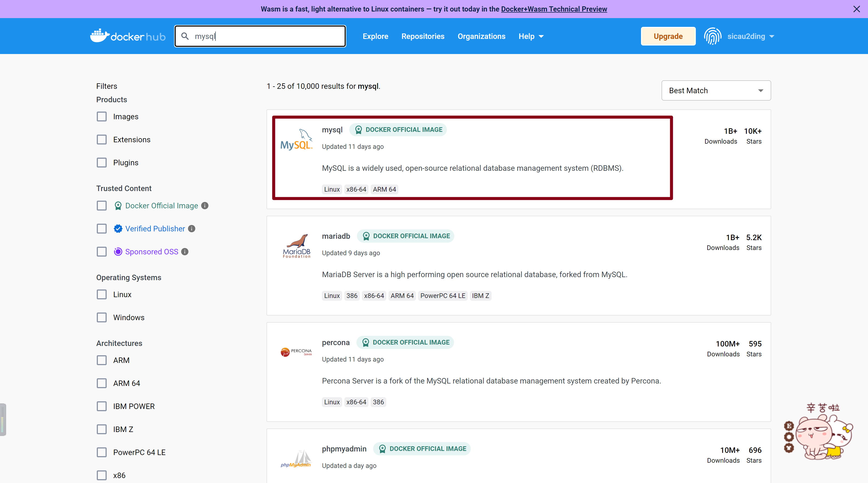This screenshot has width=868, height=483.
Task: Click info icon beside Sponsored OSS filter
Action: [x=185, y=252]
